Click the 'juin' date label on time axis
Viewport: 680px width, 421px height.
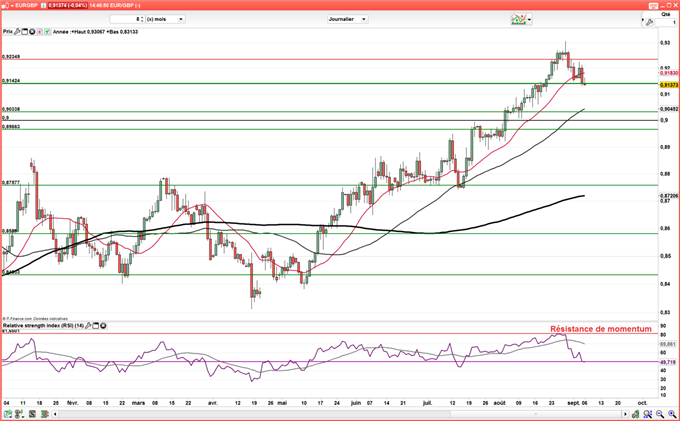356,403
